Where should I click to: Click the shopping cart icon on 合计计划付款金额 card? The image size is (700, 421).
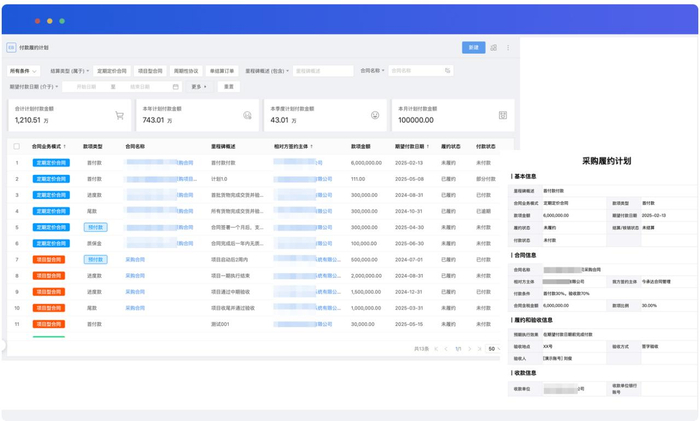[120, 115]
